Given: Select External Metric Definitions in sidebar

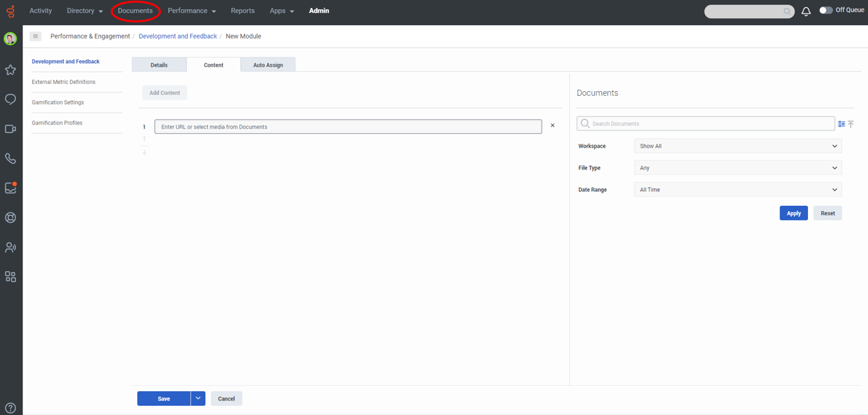Looking at the screenshot, I should pos(63,82).
